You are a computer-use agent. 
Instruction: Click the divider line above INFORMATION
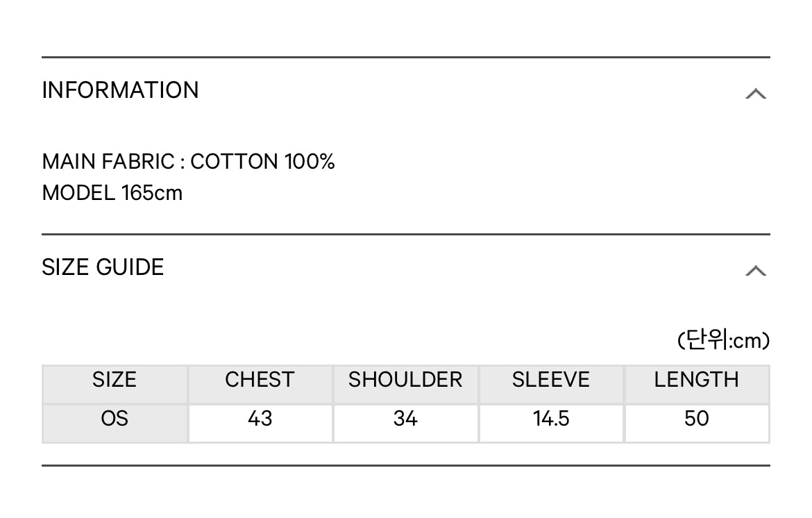405,57
